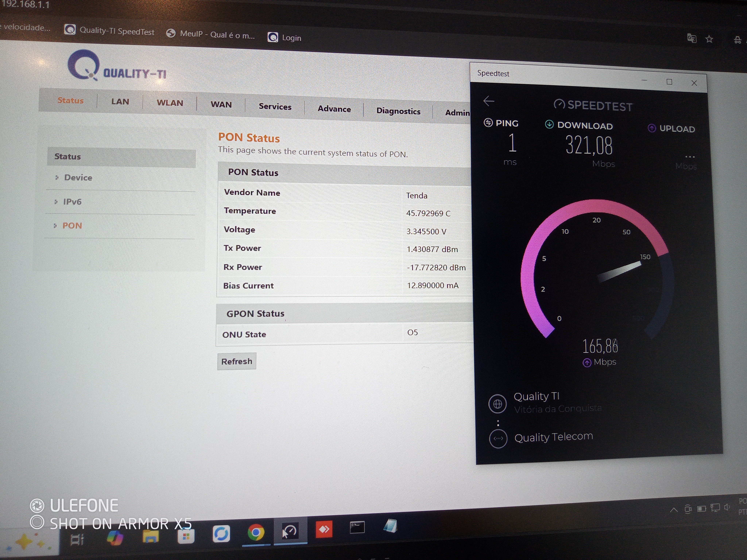Click the Quality TI server globe icon
Viewport: 747px width, 560px height.
click(x=498, y=404)
